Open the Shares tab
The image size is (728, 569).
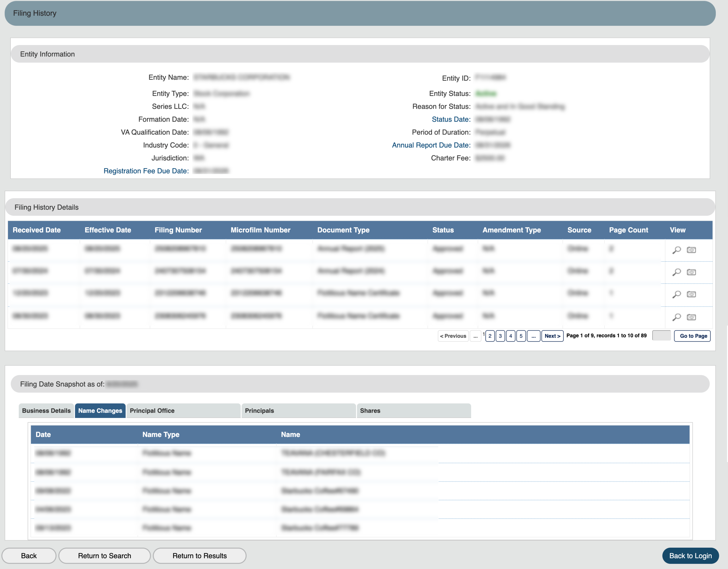(414, 411)
